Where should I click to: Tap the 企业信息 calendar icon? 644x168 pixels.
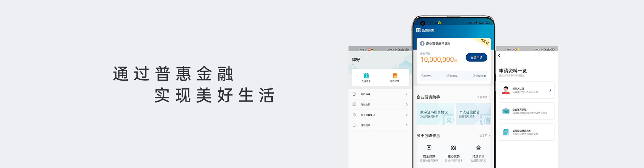point(366,76)
